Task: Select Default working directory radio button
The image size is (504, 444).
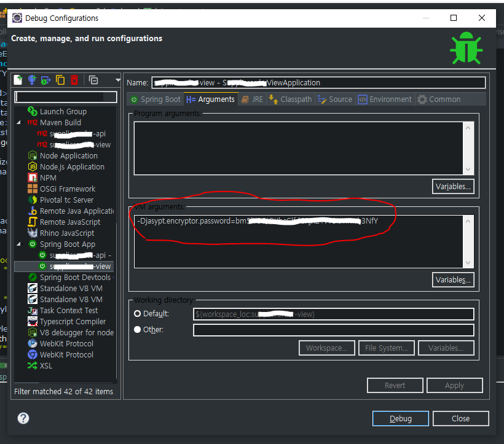Action: pos(137,313)
